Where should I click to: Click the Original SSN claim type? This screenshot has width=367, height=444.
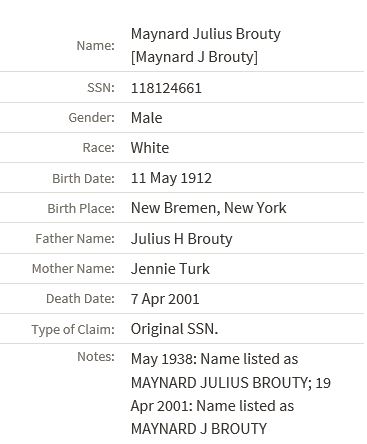click(174, 329)
